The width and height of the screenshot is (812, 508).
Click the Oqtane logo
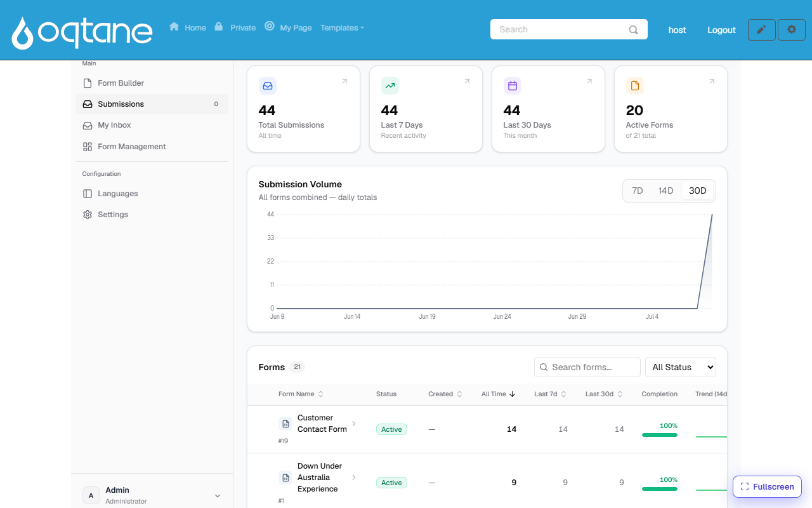82,32
